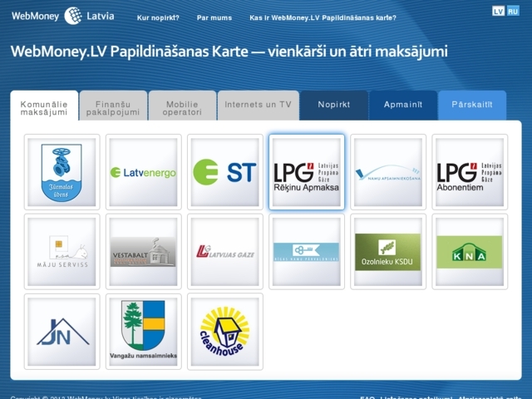532x399 pixels.
Task: Select the KNA provider tile
Action: click(470, 252)
